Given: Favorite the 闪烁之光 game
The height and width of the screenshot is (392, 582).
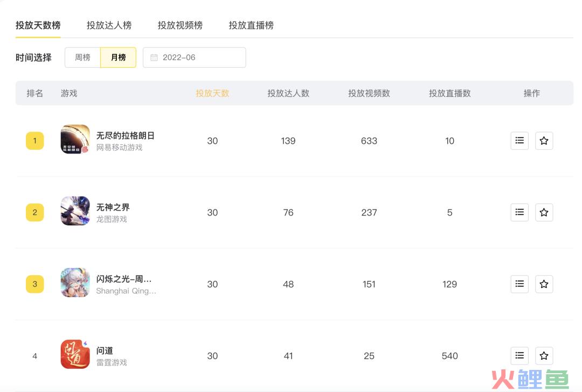Looking at the screenshot, I should click(544, 284).
